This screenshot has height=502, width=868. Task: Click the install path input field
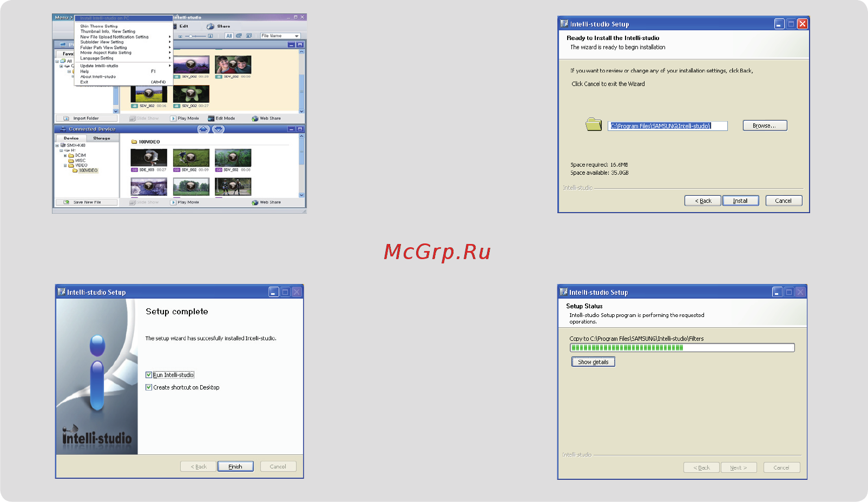click(668, 125)
